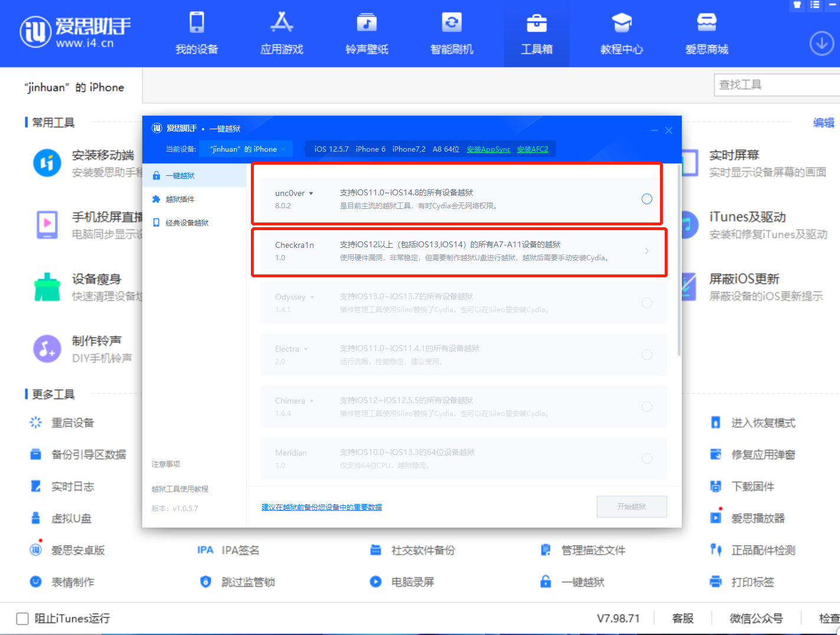840x635 pixels.
Task: Open 客服 customer service
Action: 682,618
